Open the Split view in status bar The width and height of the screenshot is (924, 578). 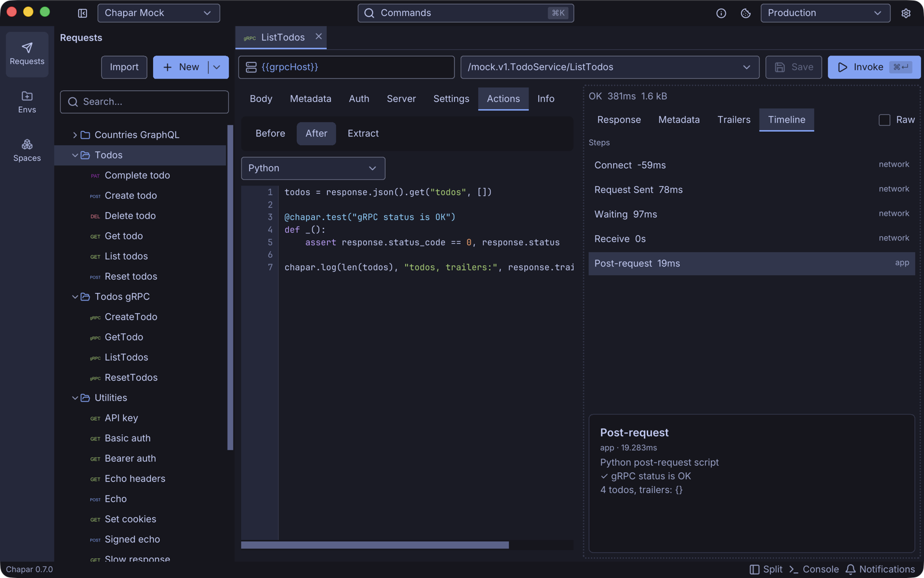click(766, 569)
